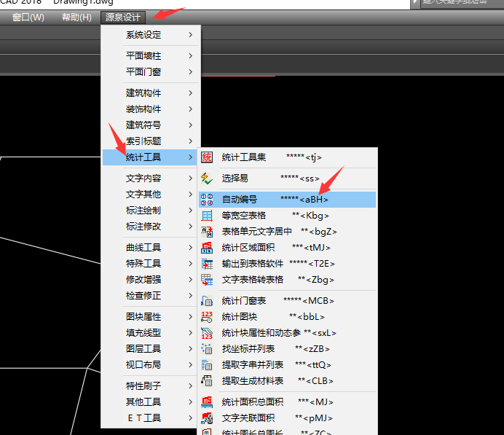Expand the 平面墙柱 submenu arrow
The width and height of the screenshot is (504, 435).
[191, 56]
